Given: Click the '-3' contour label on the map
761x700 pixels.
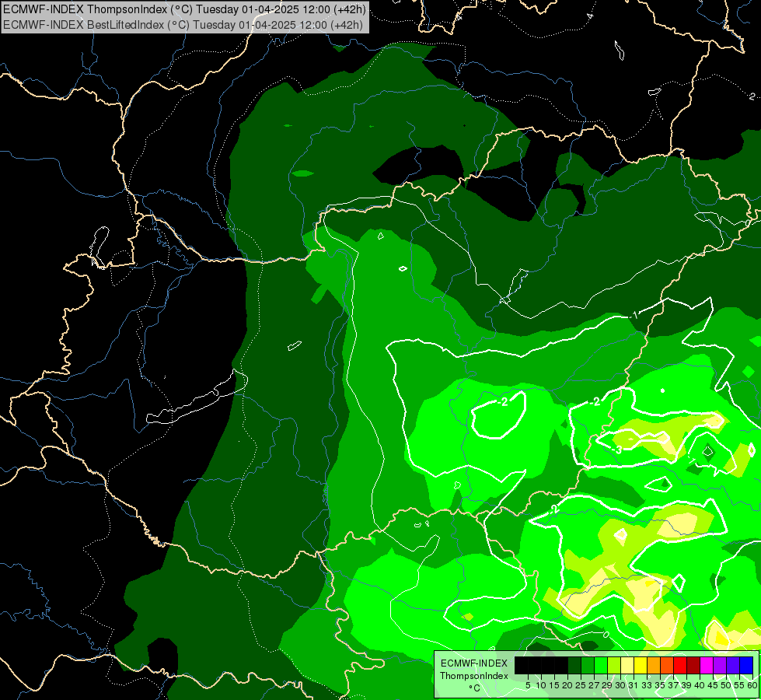Looking at the screenshot, I should [616, 450].
